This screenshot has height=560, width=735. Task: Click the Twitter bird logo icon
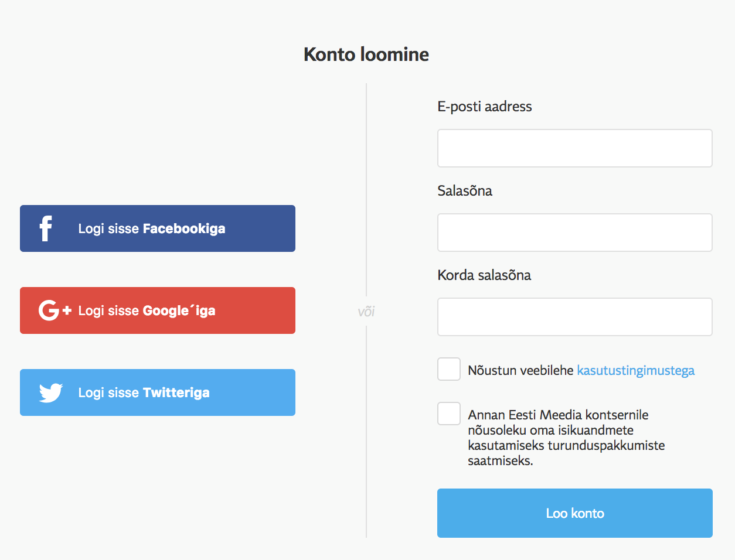tap(51, 392)
